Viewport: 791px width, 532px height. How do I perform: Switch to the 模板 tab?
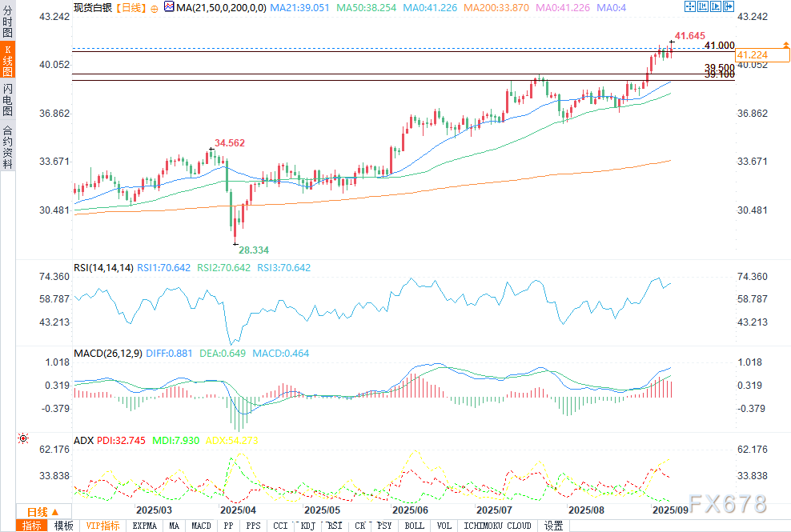tap(63, 526)
